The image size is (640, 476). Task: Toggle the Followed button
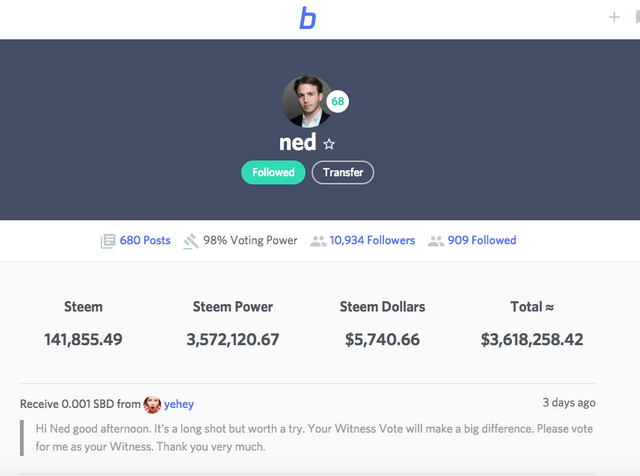(273, 172)
